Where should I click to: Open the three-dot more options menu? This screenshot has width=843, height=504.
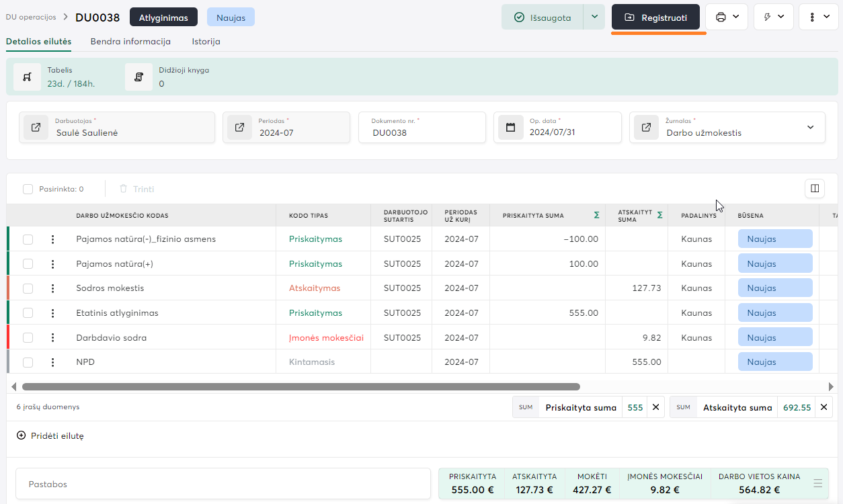pos(812,17)
